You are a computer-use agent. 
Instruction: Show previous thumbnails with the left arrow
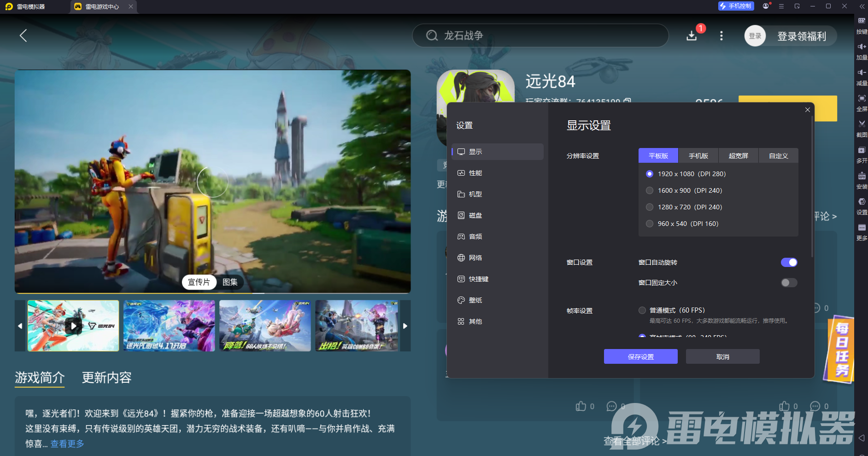tap(20, 326)
